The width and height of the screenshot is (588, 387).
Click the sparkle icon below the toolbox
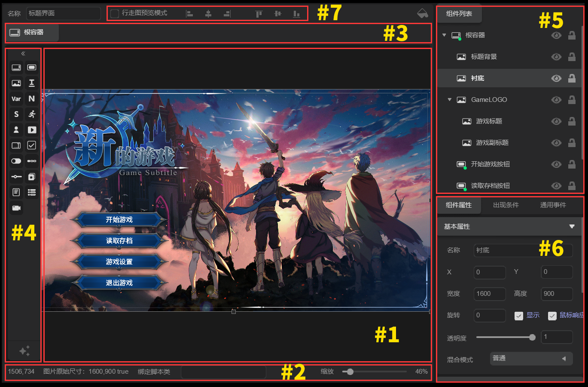pyautogui.click(x=24, y=351)
